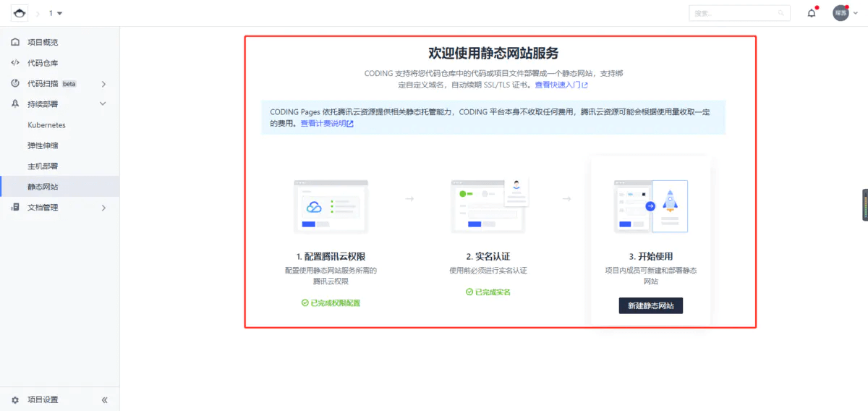Expand the 代码扫描 submenu chevron
The width and height of the screenshot is (868, 411).
tap(103, 84)
